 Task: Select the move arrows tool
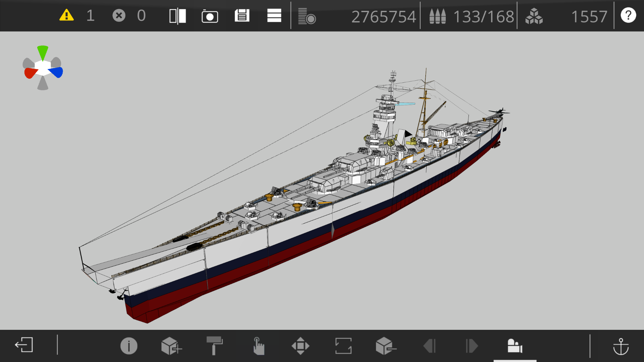[301, 346]
